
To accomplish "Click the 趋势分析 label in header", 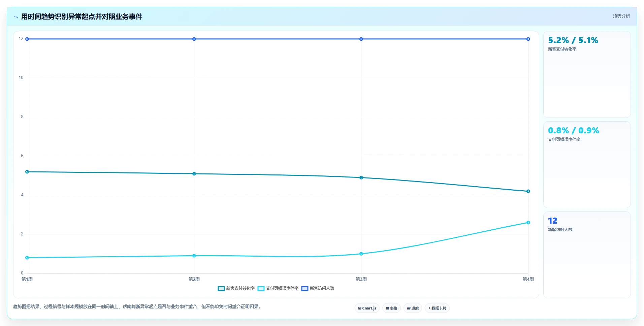I will tap(621, 16).
